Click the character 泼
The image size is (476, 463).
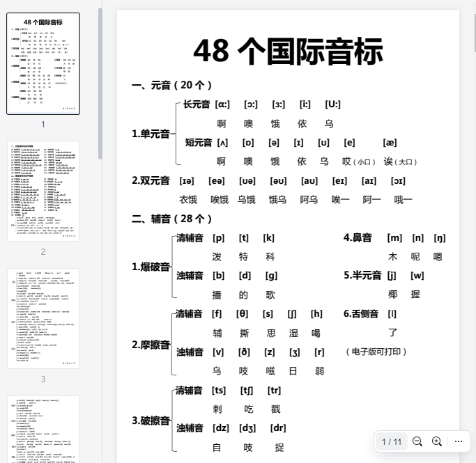pyautogui.click(x=217, y=257)
